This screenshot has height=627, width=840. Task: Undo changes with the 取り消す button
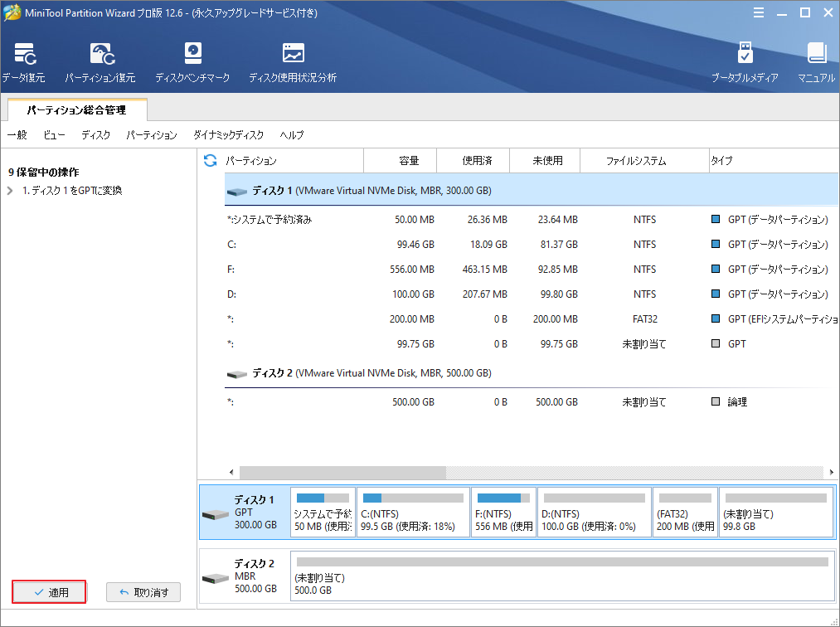point(143,591)
